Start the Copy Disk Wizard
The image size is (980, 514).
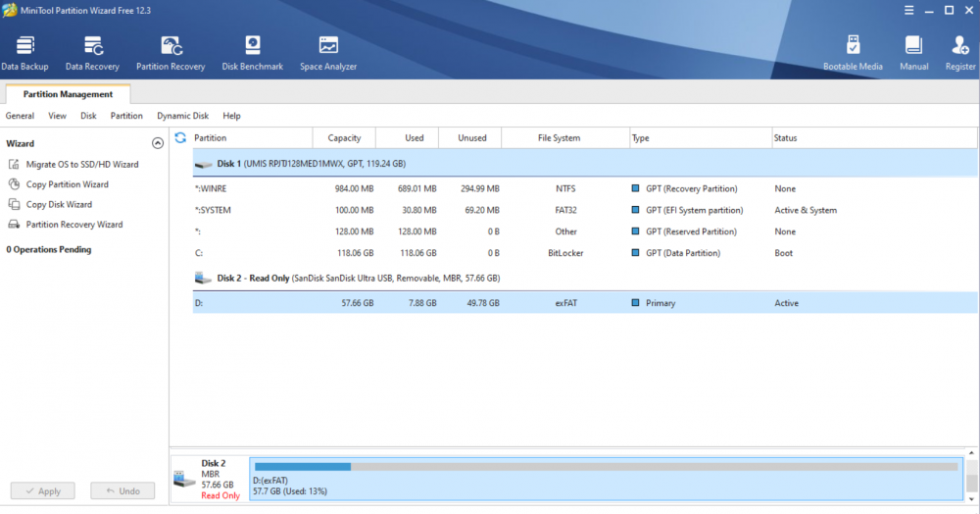click(x=59, y=205)
